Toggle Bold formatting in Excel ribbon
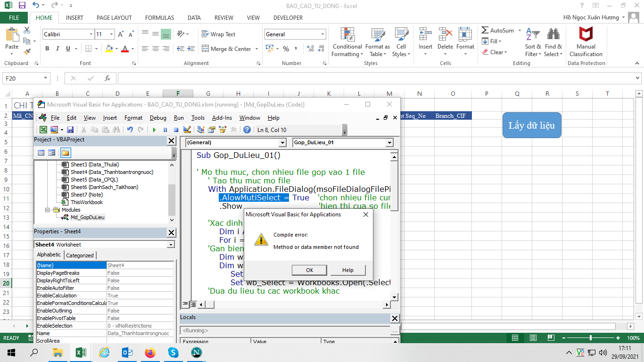 (47, 49)
